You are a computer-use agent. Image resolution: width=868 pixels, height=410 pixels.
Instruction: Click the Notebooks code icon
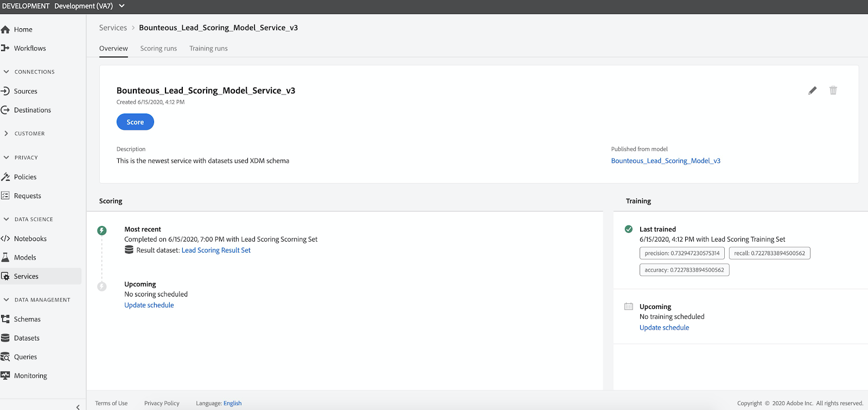[5, 238]
